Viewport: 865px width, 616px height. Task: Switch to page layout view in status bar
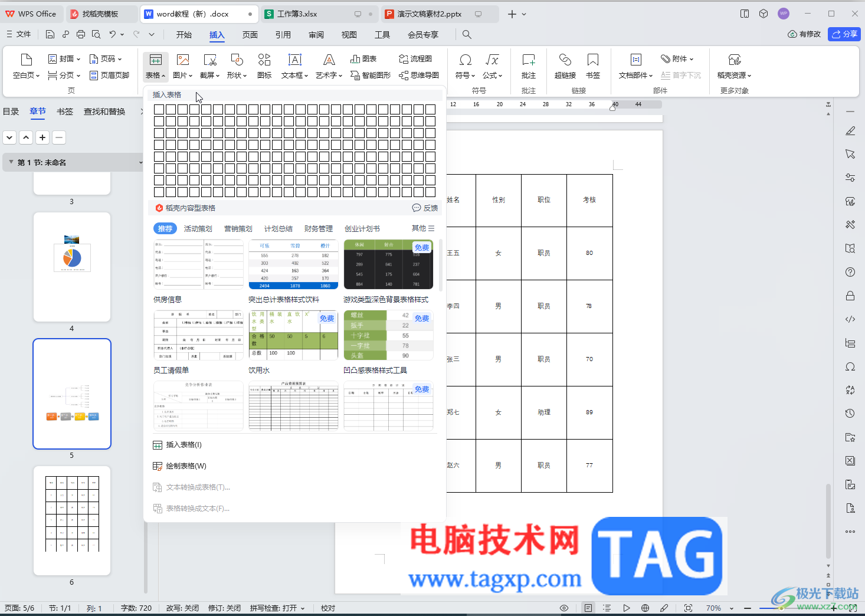pos(588,608)
